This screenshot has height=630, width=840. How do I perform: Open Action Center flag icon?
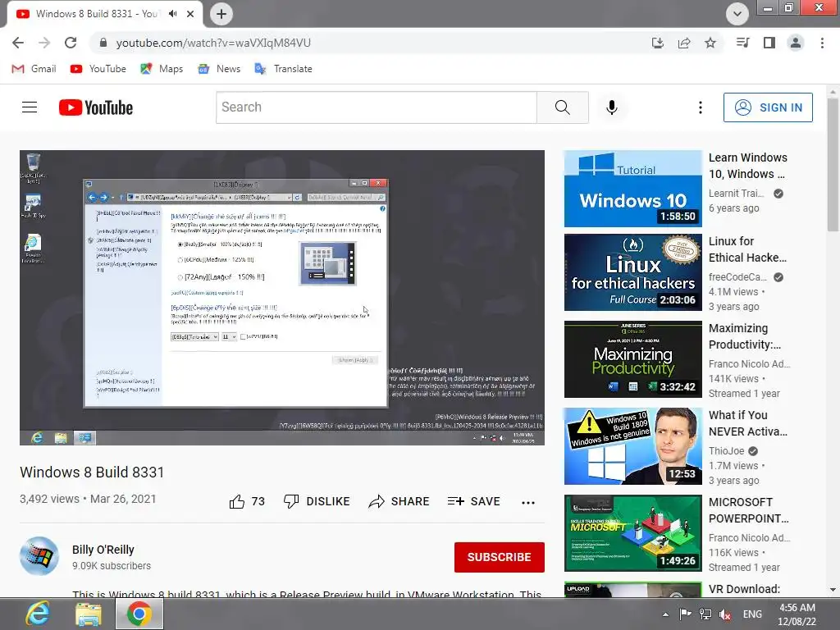(685, 614)
